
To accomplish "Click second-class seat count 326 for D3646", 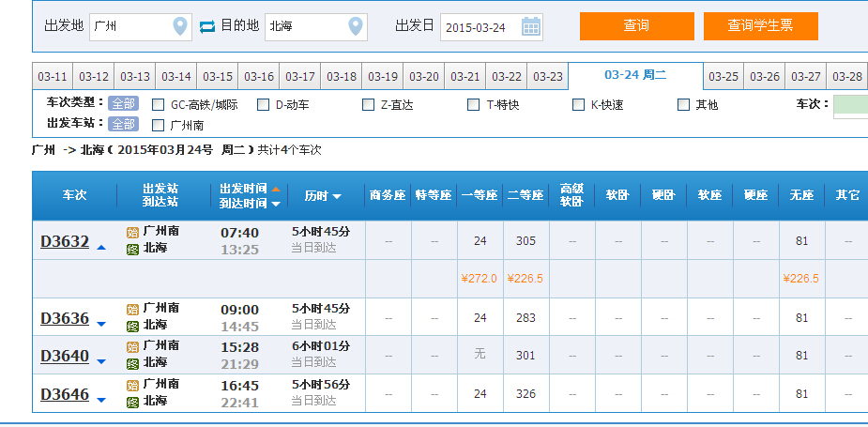I will point(525,394).
